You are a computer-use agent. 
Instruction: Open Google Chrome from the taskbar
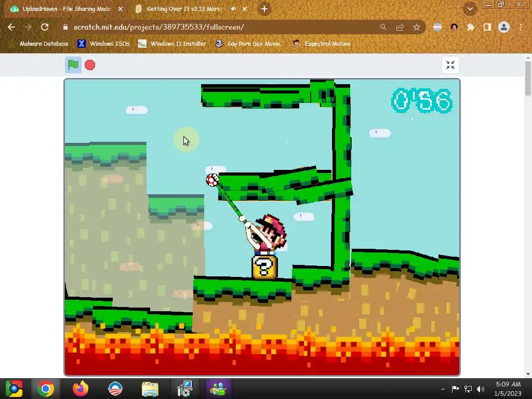tap(46, 389)
